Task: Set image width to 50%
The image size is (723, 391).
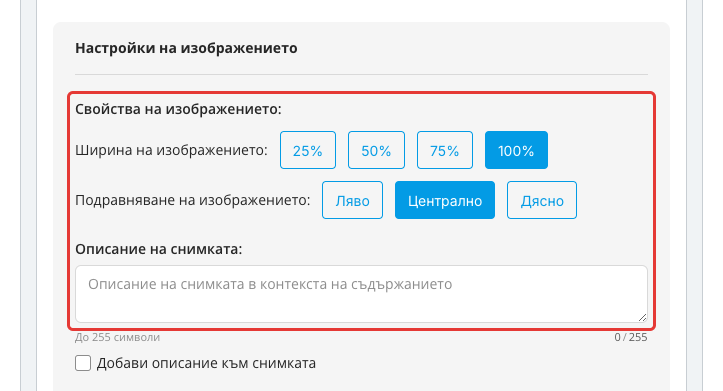Action: pyautogui.click(x=376, y=150)
